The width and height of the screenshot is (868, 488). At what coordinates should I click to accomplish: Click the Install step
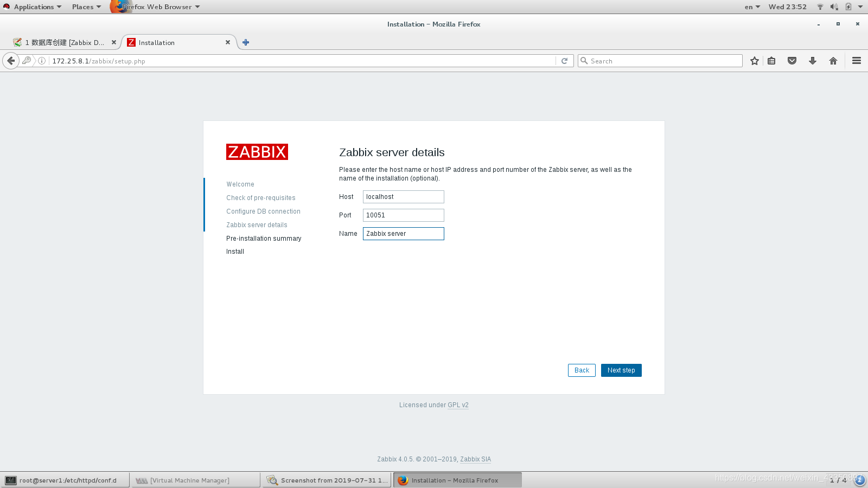(235, 252)
